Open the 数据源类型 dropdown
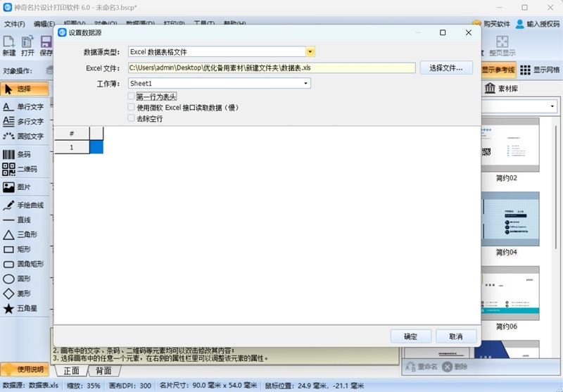The height and width of the screenshot is (392, 563). point(310,52)
